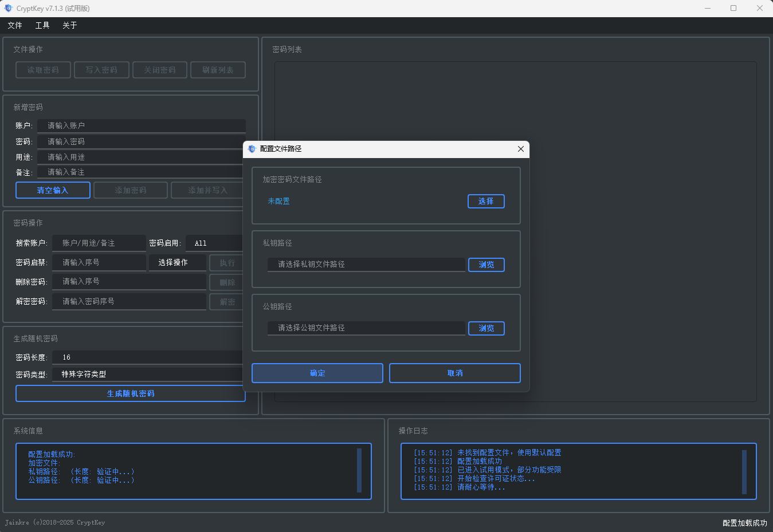The height and width of the screenshot is (532, 773).
Task: Click the log line 未找到配置文件,使用默认配置
Action: (487, 452)
